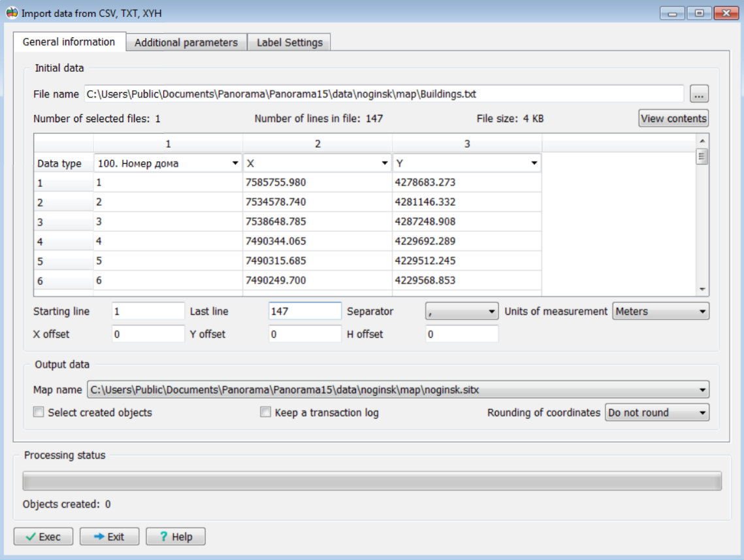Click the application icon in title bar
This screenshot has width=744, height=560.
point(12,12)
